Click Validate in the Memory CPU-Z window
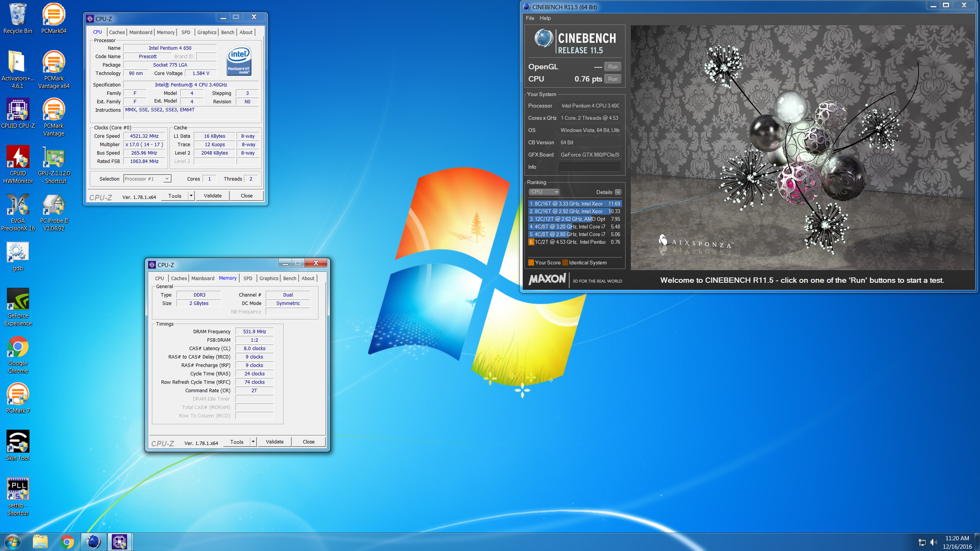The image size is (980, 551). (274, 442)
